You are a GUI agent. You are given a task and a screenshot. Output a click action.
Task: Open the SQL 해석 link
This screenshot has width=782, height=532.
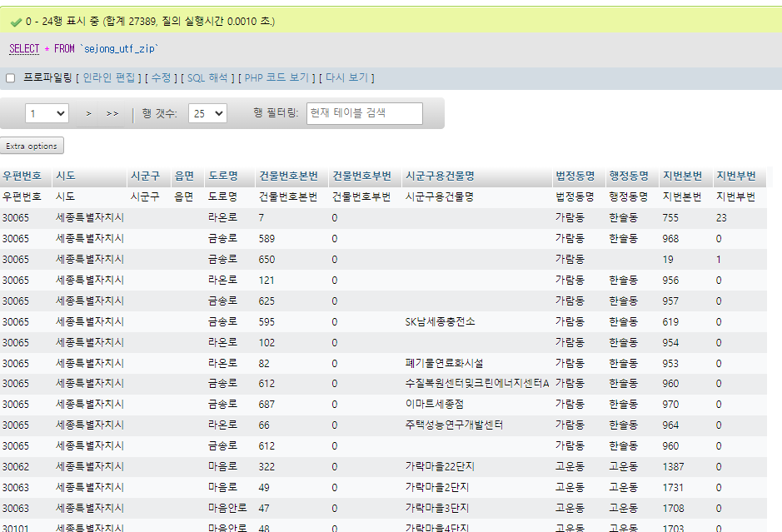(x=207, y=77)
